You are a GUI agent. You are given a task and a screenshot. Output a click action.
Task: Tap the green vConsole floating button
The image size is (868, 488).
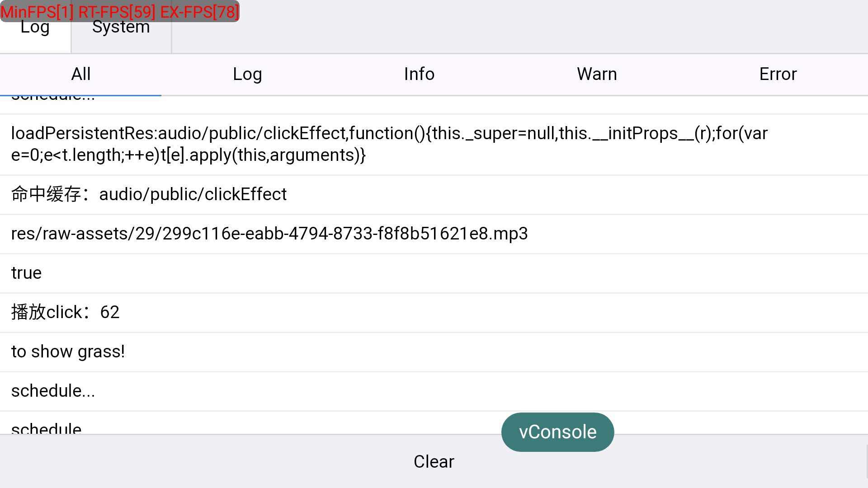557,432
